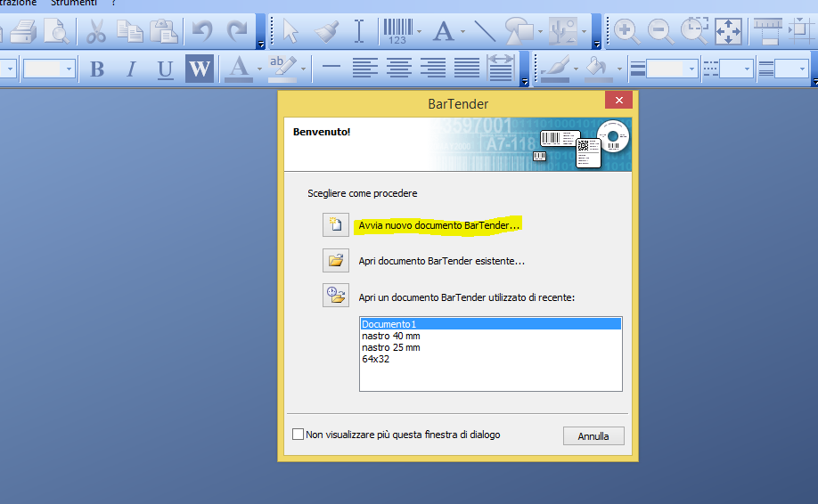
Task: Click the center align text icon
Action: [399, 68]
